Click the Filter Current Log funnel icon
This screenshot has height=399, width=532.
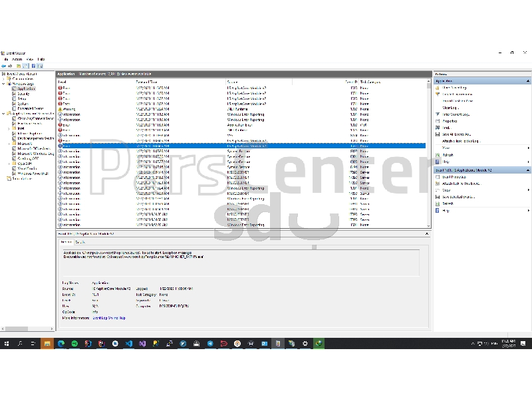(438, 114)
